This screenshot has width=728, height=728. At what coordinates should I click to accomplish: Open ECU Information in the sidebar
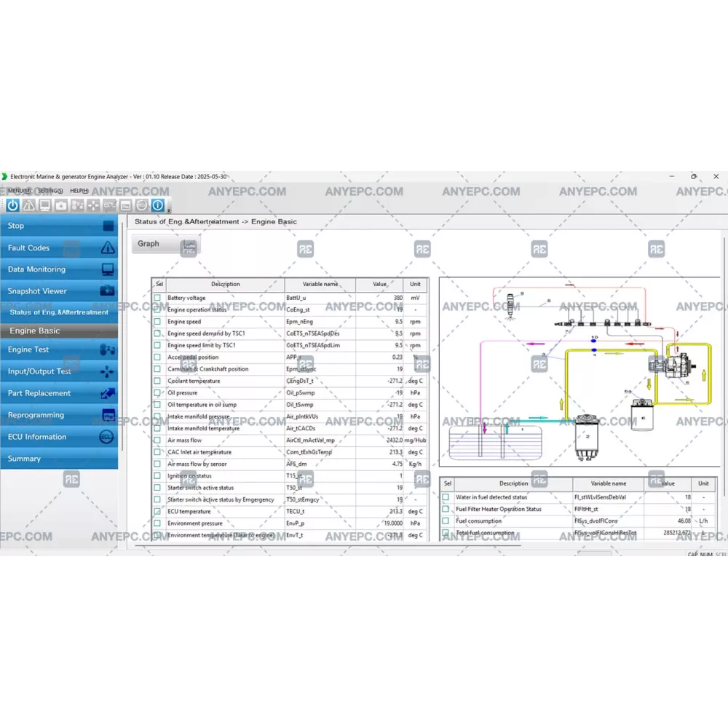58,437
